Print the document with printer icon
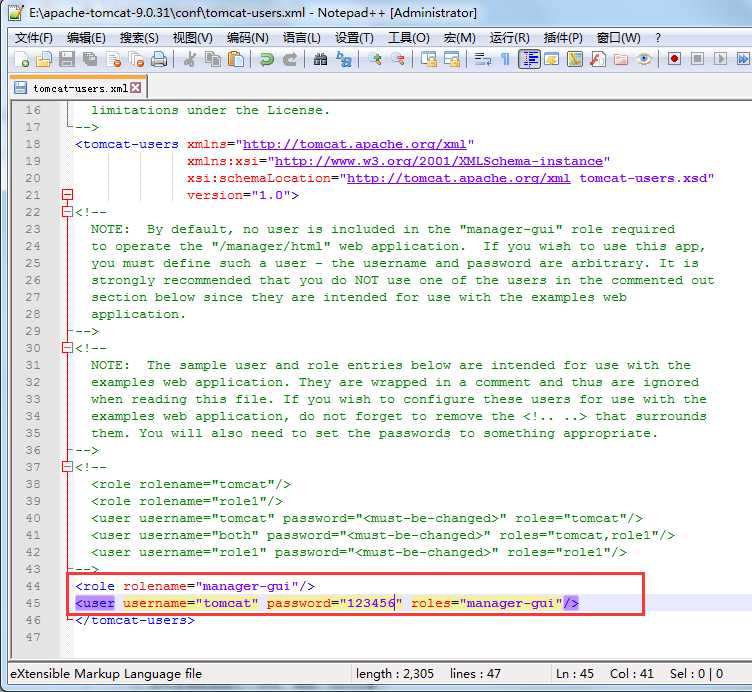The width and height of the screenshot is (752, 692). (x=159, y=59)
